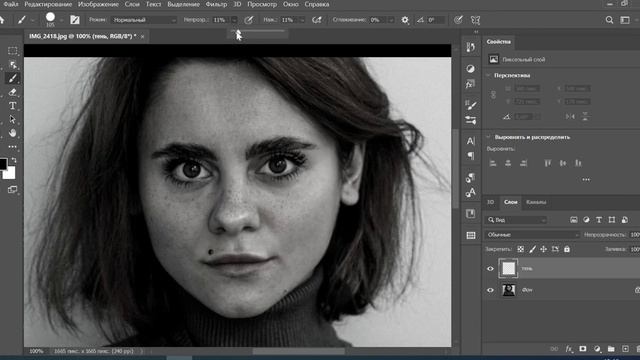Image resolution: width=640 pixels, height=360 pixels.
Task: Click the opacity slider handle
Action: click(238, 31)
